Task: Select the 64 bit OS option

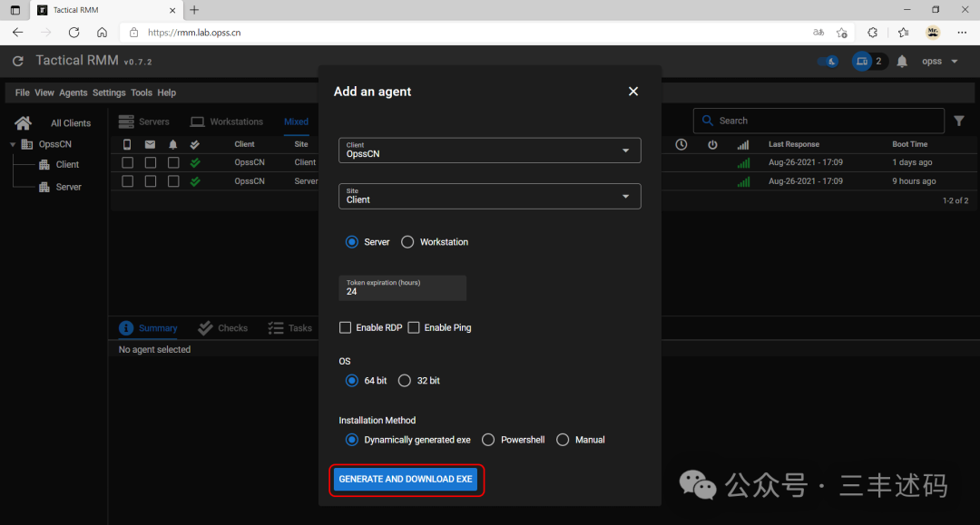Action: 352,380
